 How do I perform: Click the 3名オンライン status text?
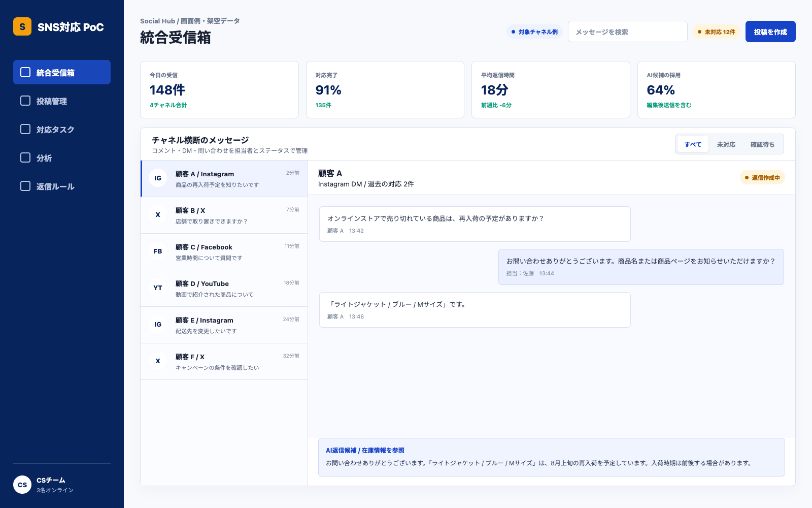coord(55,490)
